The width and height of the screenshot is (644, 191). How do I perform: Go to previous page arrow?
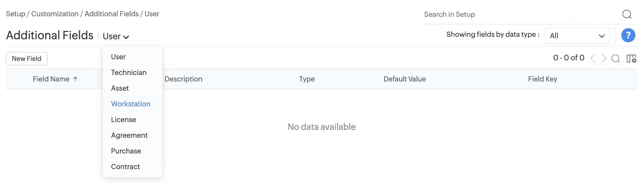click(593, 58)
